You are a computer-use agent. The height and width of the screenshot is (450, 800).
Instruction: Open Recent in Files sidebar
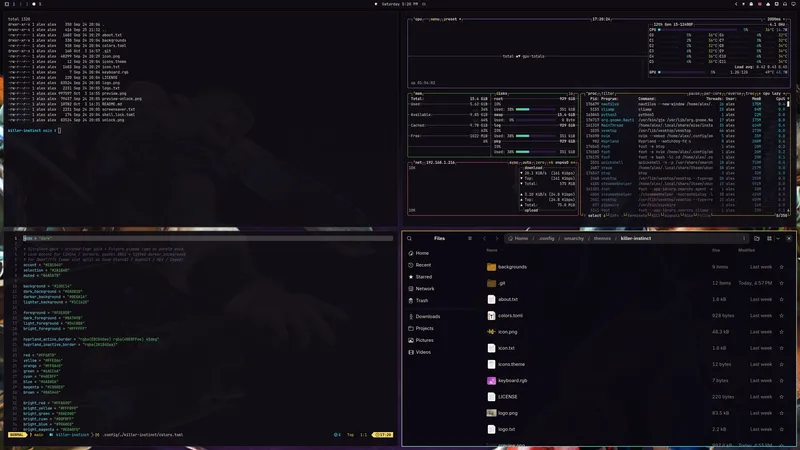(x=420, y=265)
